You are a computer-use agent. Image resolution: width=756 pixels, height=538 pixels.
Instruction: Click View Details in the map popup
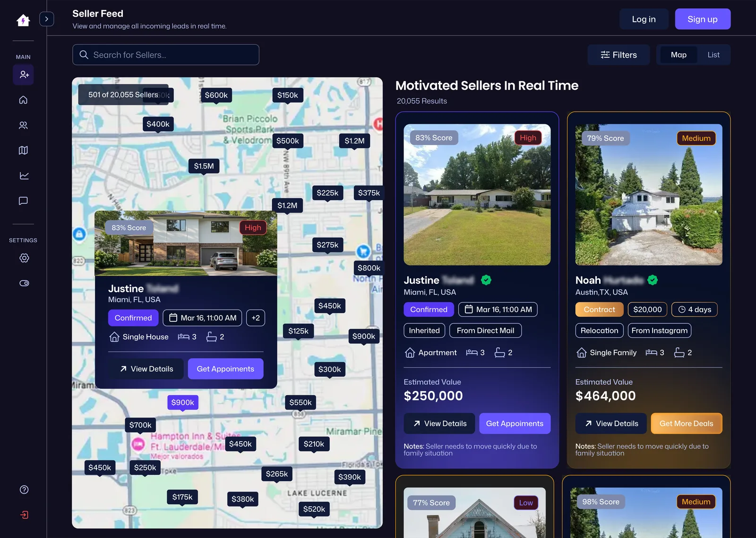click(146, 369)
